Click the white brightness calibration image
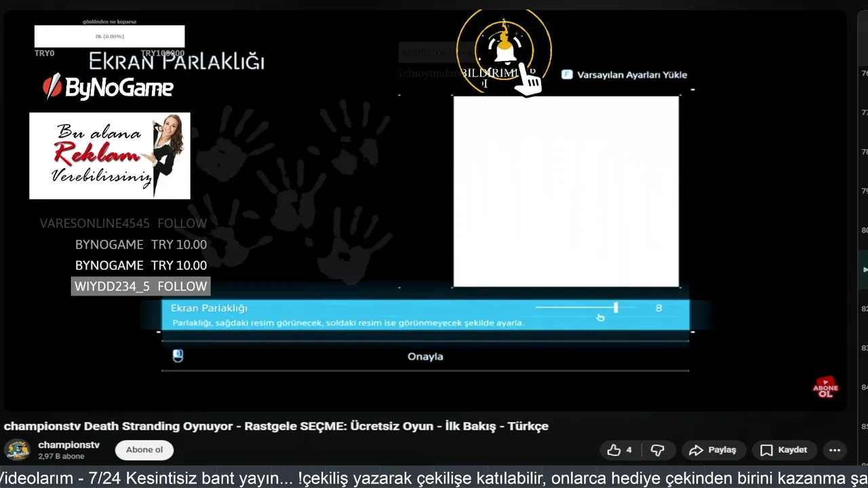Screen dimensions: 868x488 [x=566, y=192]
